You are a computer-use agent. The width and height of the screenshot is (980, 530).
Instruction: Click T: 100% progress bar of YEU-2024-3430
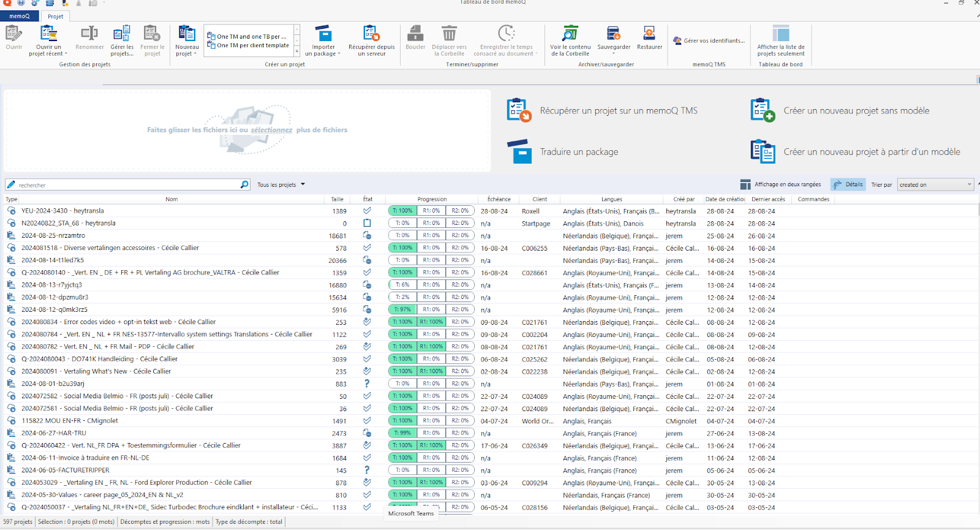click(402, 211)
